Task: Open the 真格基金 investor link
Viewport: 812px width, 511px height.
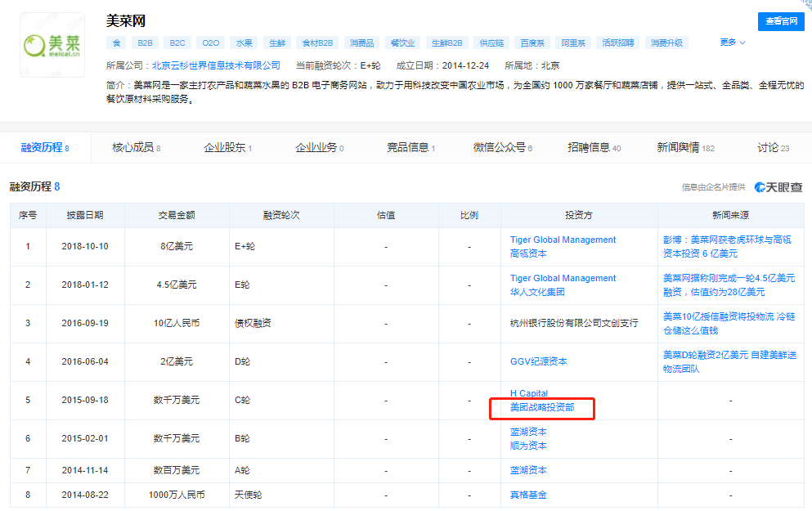Action: (x=528, y=495)
